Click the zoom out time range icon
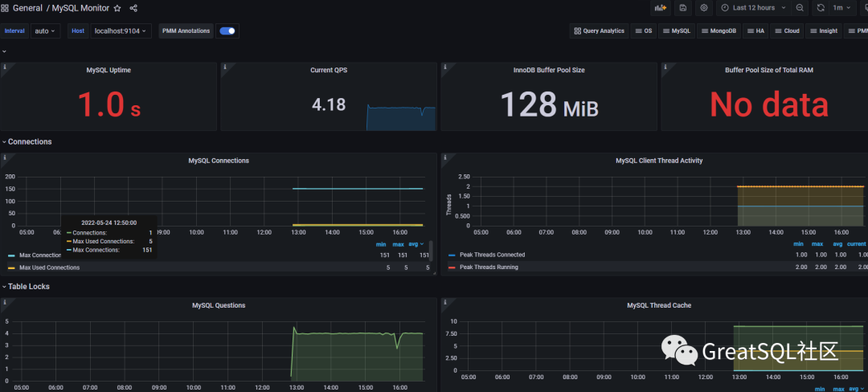This screenshot has height=392, width=868. (x=800, y=8)
